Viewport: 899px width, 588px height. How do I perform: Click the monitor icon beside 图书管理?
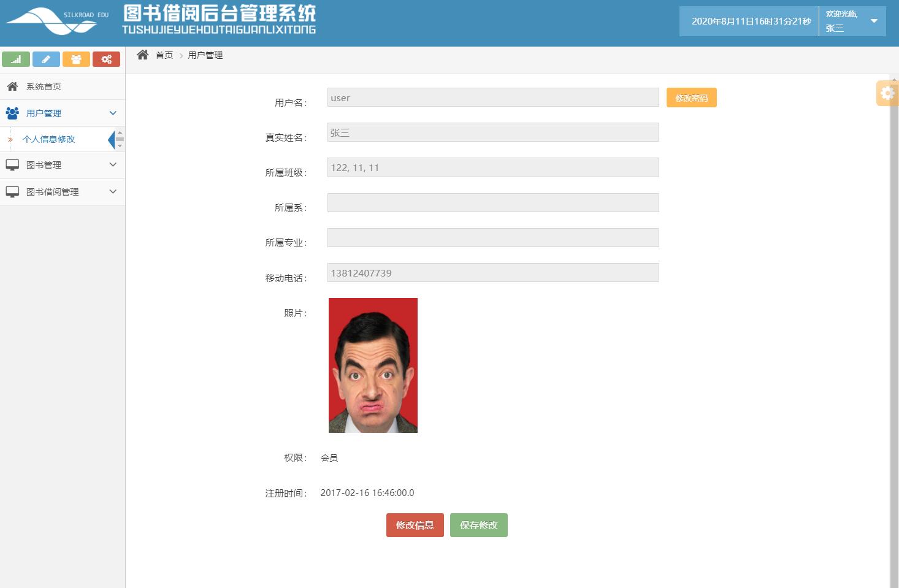coord(11,165)
